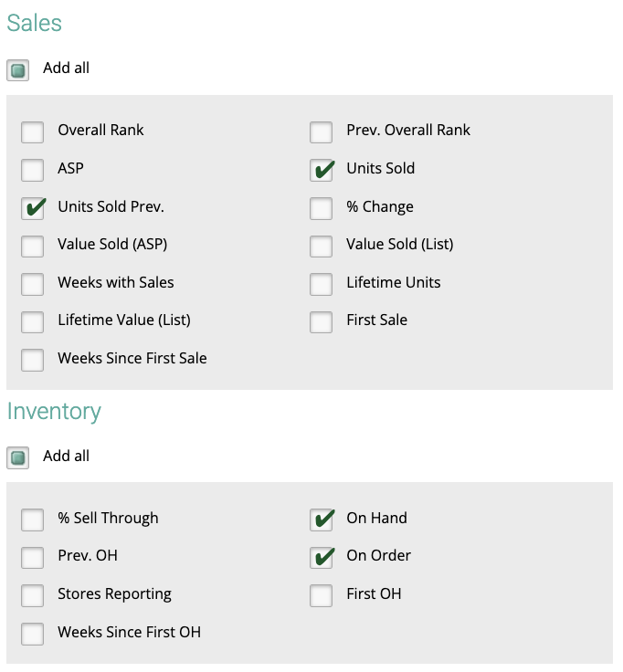
Task: Enable the ASP checkbox
Action: point(32,170)
